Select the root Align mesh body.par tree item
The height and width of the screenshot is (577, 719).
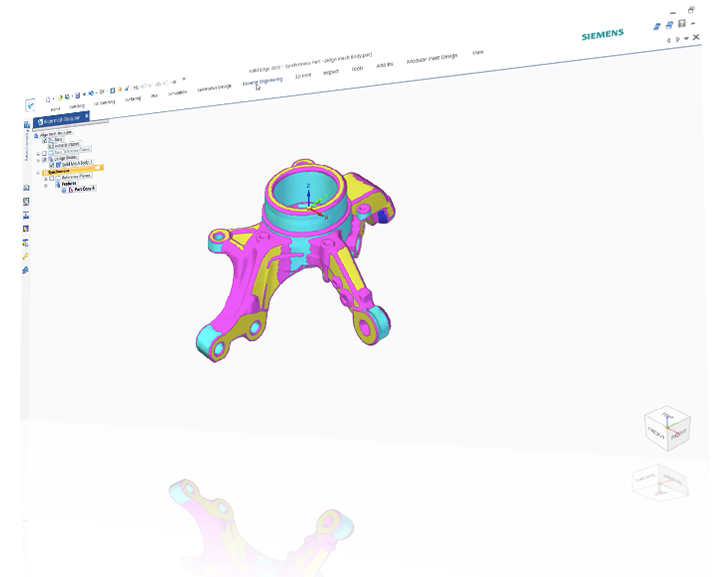tap(56, 134)
